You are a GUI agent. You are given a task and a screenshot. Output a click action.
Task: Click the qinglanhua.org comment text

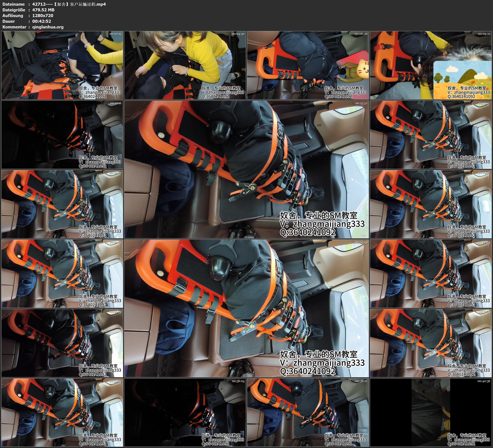tap(48, 27)
